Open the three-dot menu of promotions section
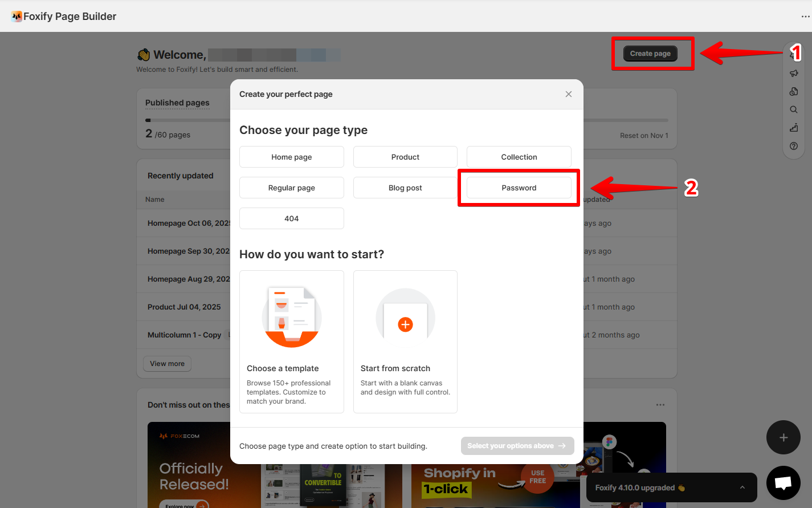The image size is (812, 508). [660, 405]
